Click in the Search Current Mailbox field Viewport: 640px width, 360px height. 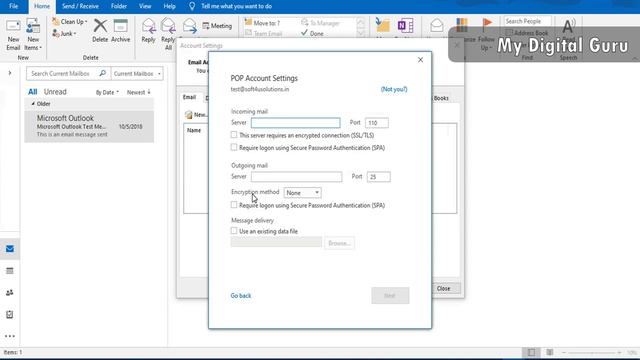62,73
